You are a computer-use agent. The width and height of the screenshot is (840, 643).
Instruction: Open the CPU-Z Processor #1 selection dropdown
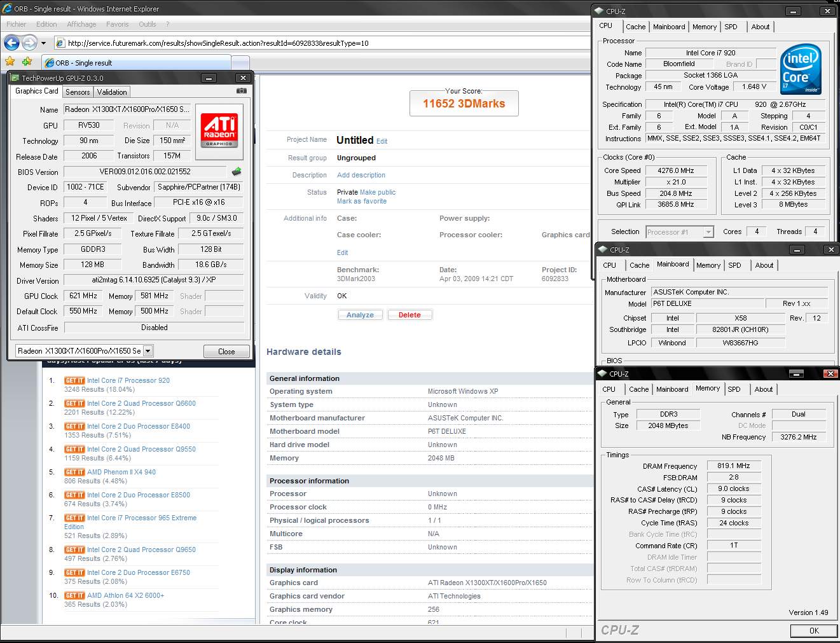click(708, 232)
